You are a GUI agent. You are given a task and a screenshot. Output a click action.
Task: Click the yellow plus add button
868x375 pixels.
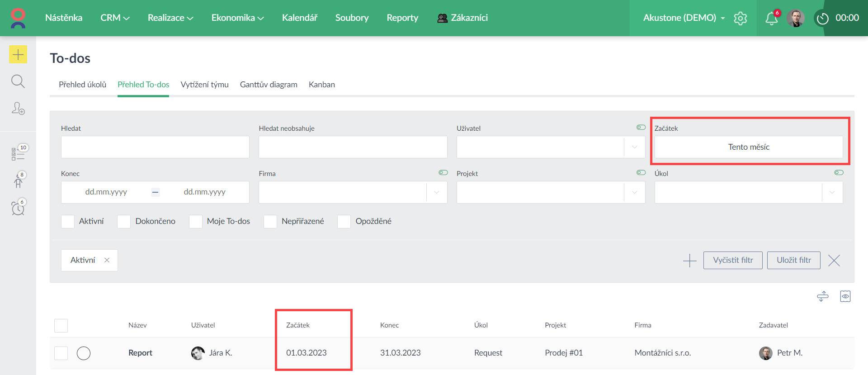tap(18, 55)
